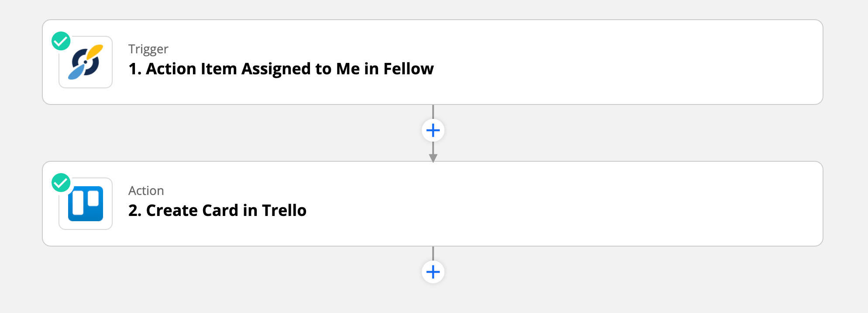Open the "Action Item Assigned to Me in Fellow" step
This screenshot has height=313, width=868.
coord(281,69)
